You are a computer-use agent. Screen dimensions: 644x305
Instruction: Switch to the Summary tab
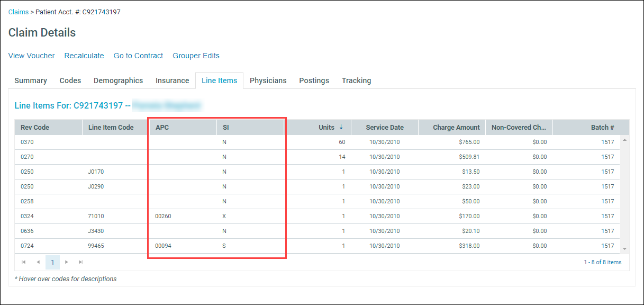pyautogui.click(x=30, y=80)
